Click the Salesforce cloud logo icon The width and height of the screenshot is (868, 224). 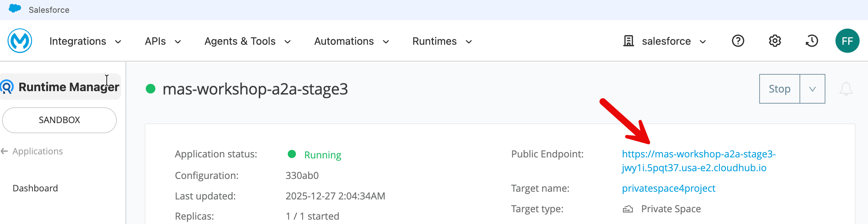click(x=15, y=8)
